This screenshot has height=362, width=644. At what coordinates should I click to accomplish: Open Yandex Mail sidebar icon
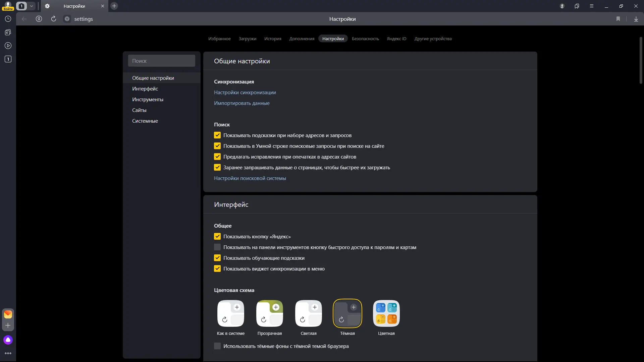[x=8, y=314]
